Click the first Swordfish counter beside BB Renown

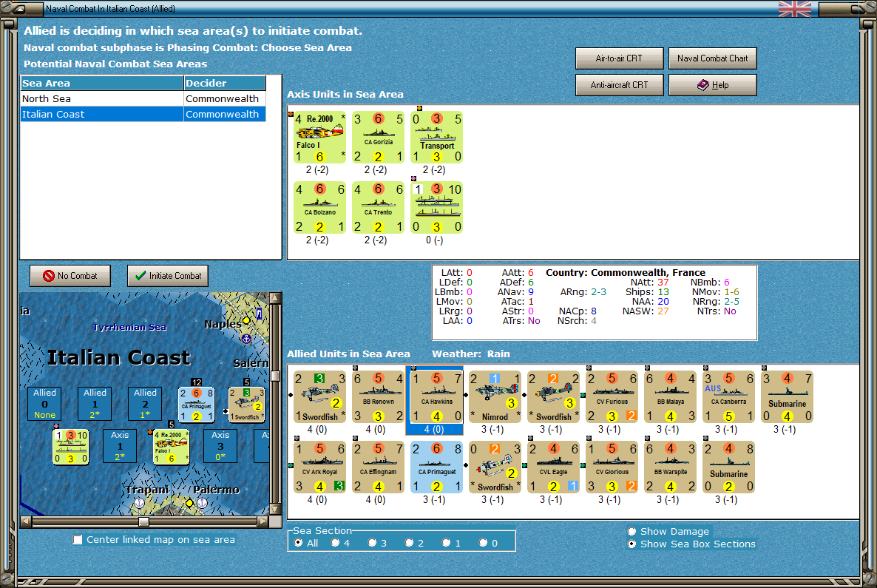(x=319, y=396)
